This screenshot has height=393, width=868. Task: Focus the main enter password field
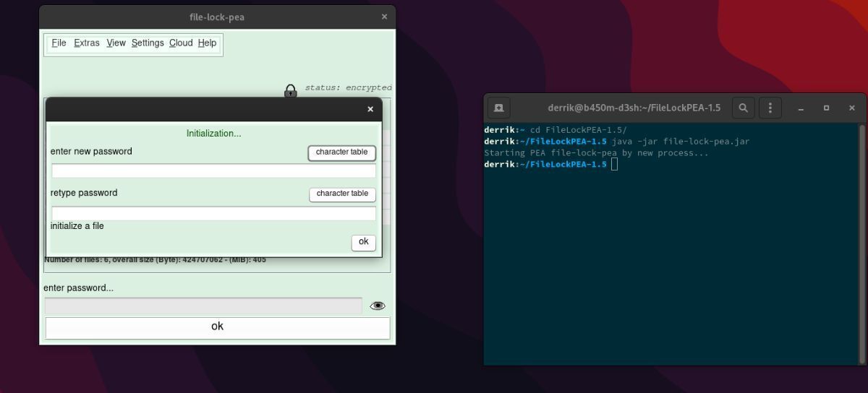(203, 306)
